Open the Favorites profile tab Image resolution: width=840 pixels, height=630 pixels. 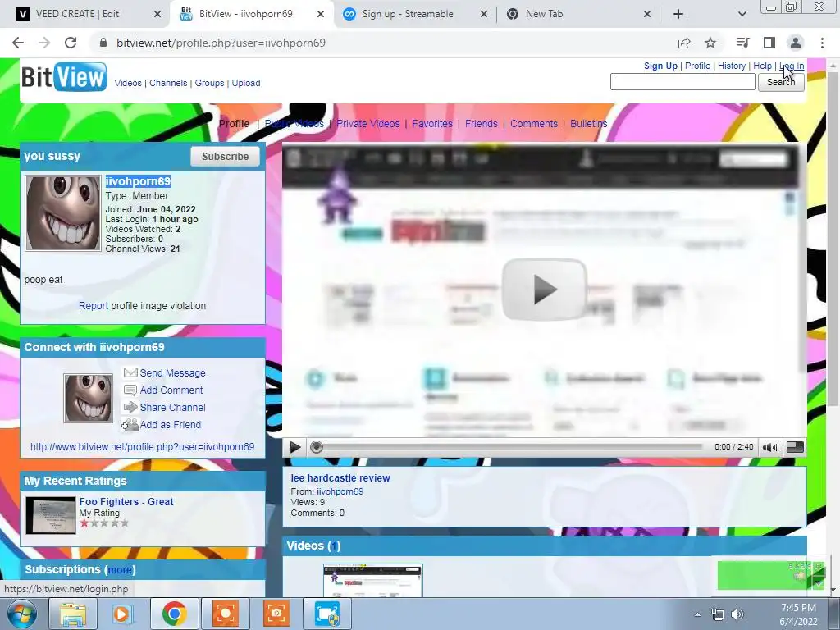(x=432, y=124)
